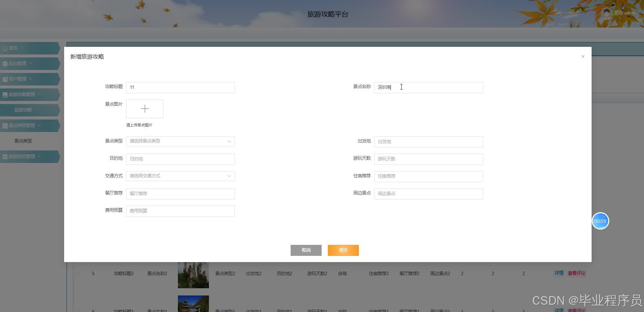Screen dimensions: 644x312
Task: Click the home icon beside 首页
Action: click(5, 48)
